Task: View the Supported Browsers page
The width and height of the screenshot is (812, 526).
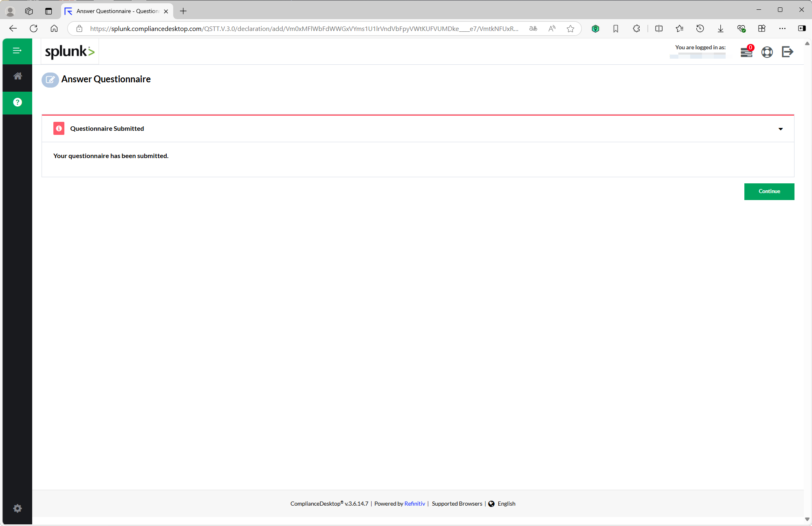Action: 457,504
